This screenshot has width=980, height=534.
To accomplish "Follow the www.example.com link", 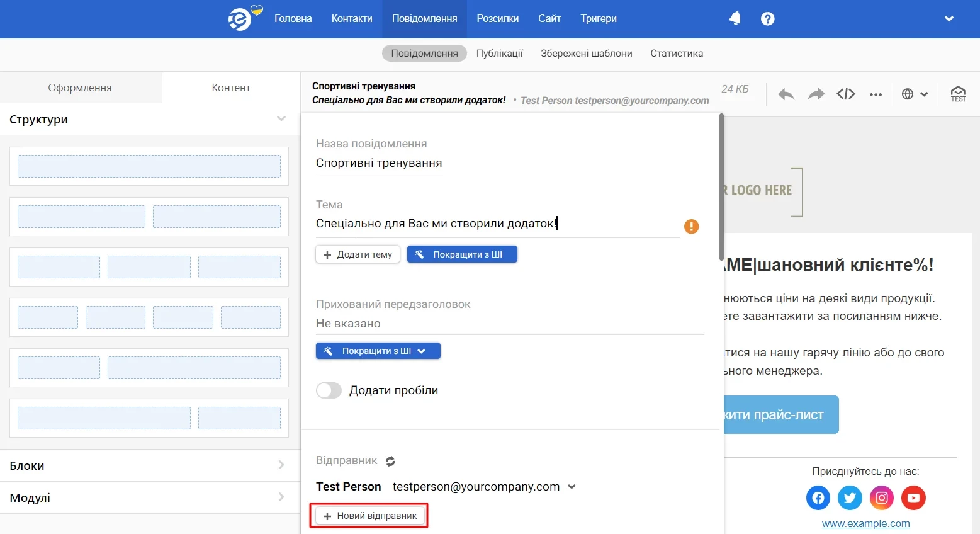I will pyautogui.click(x=865, y=523).
